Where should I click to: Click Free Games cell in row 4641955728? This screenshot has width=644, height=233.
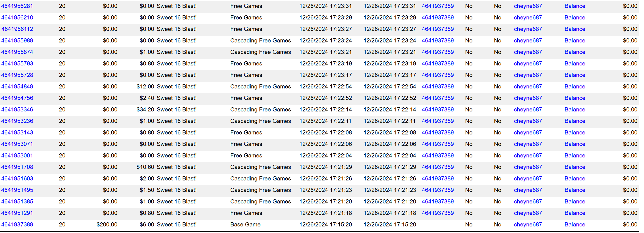[x=246, y=75]
